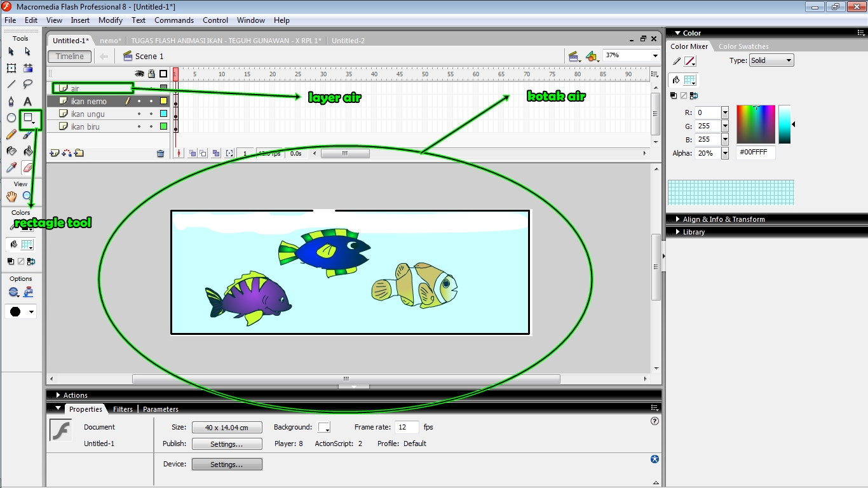Select the Lasso tool
The width and height of the screenshot is (868, 488).
tap(28, 85)
